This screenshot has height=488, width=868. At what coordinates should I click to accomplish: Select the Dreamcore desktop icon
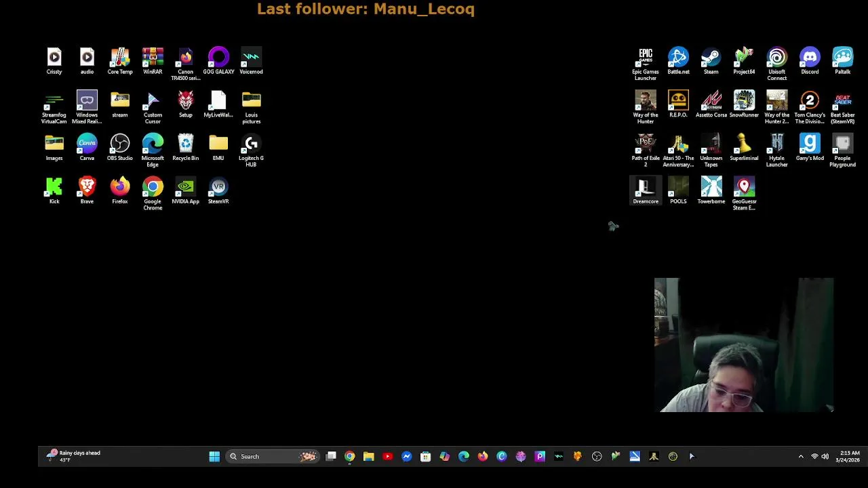click(x=646, y=191)
